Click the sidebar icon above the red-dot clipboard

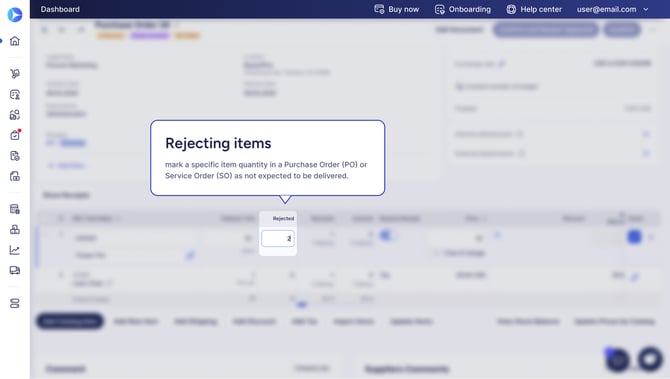15,115
